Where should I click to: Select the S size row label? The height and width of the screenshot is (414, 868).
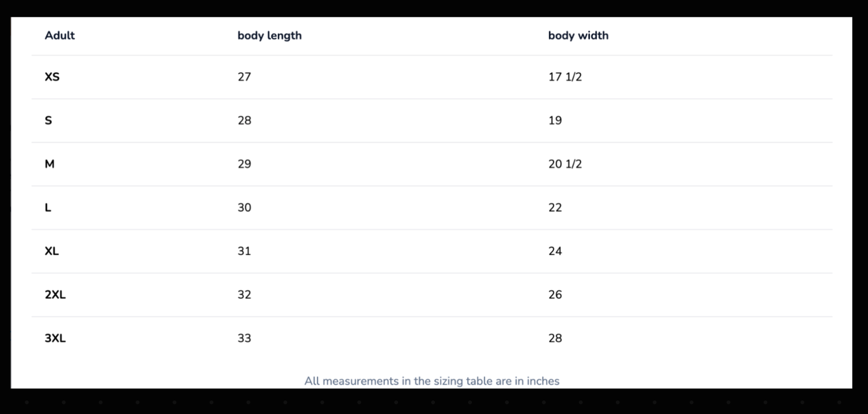click(x=48, y=120)
